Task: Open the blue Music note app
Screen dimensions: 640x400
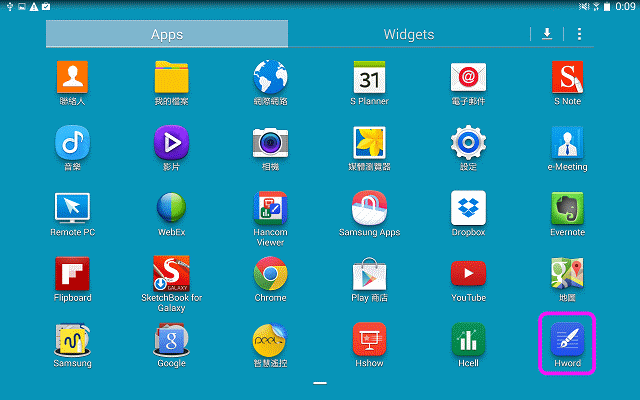Action: tap(72, 142)
